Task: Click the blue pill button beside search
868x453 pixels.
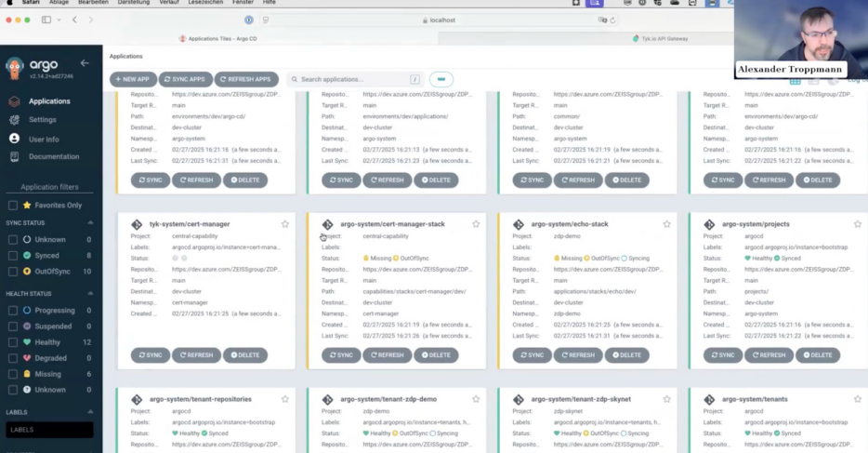Action: (441, 79)
